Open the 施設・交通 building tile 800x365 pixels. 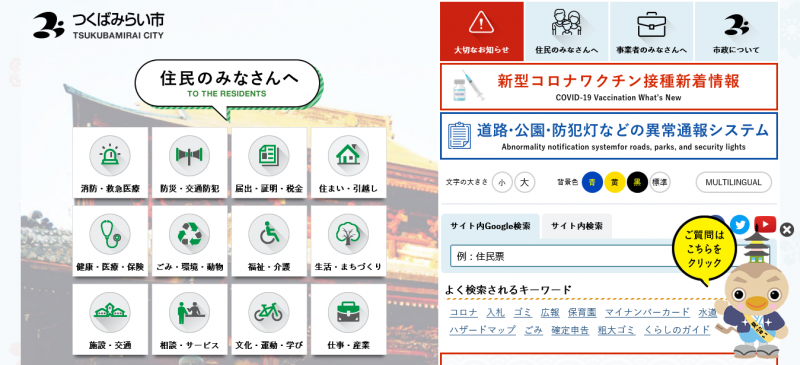point(110,320)
